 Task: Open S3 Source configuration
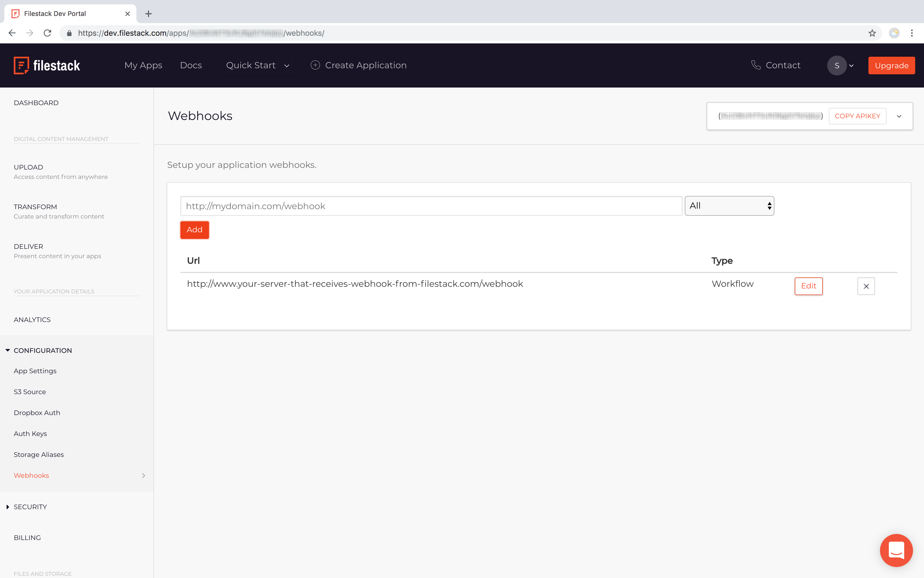coord(30,392)
